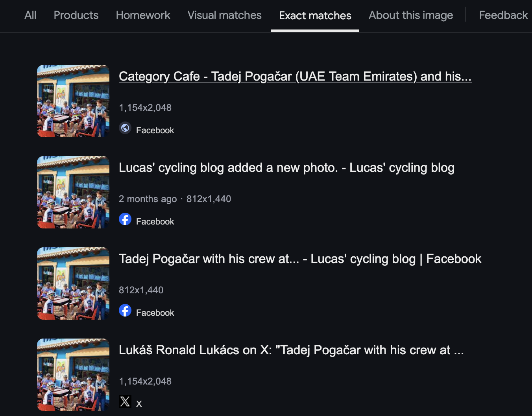
Task: Switch to the All tab
Action: [x=30, y=15]
